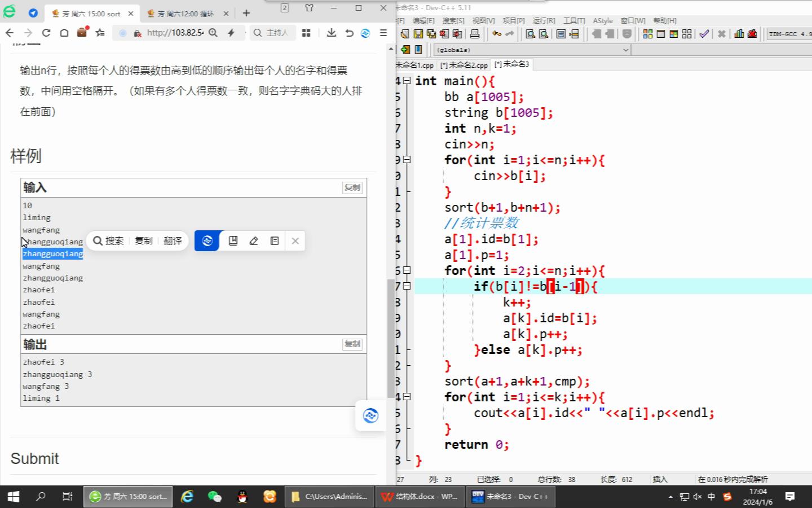Viewport: 812px width, 508px height.
Task: Go to browser home page icon
Action: point(64,33)
